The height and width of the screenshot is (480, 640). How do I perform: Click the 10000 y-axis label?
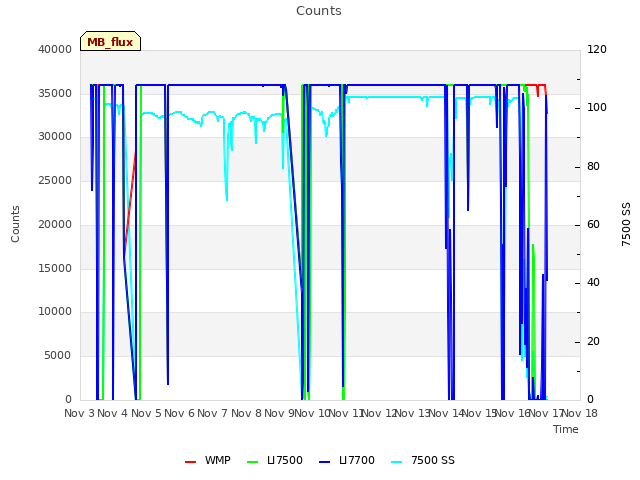pos(55,311)
